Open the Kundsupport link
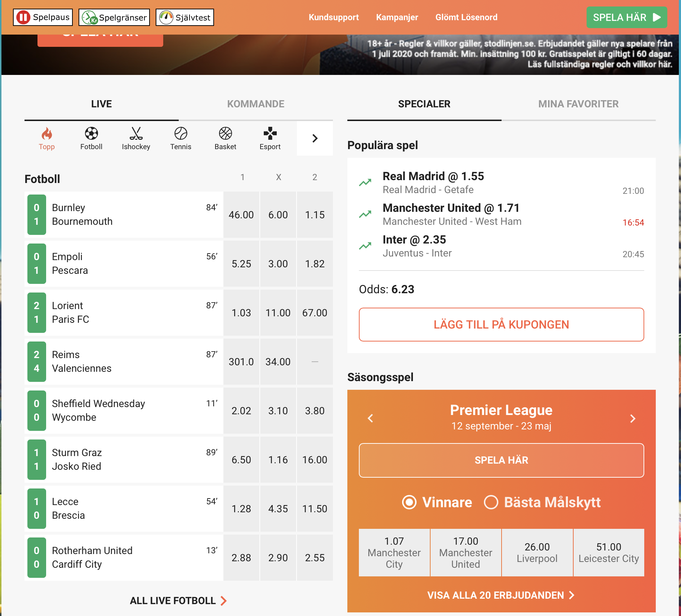 pyautogui.click(x=334, y=17)
